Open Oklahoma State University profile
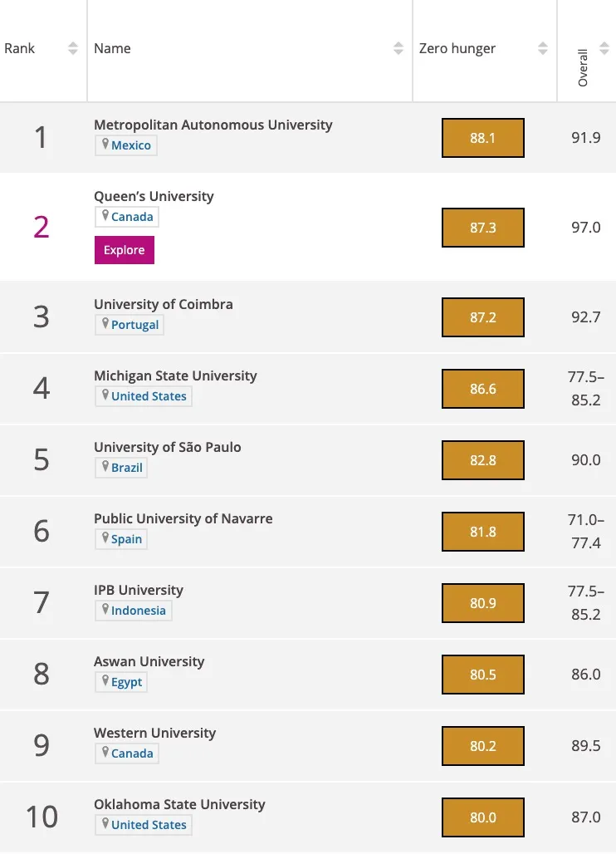616x854 pixels. point(179,804)
